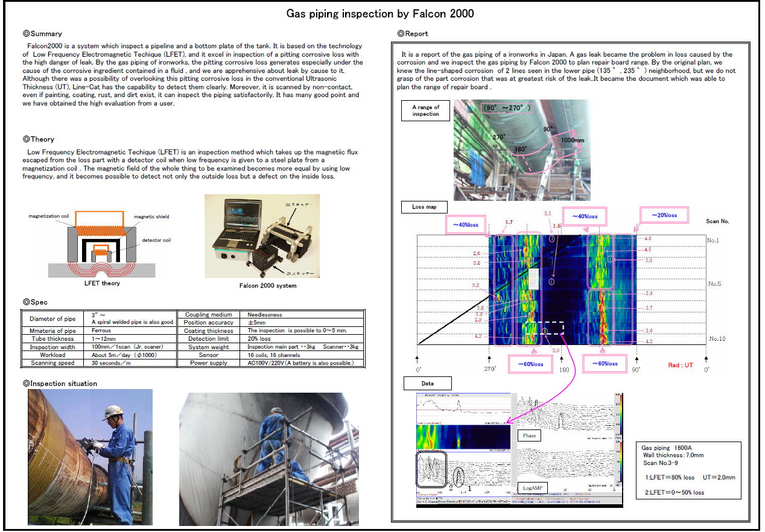Click the "Inspection width" table cell
765x532 pixels.
[x=53, y=347]
